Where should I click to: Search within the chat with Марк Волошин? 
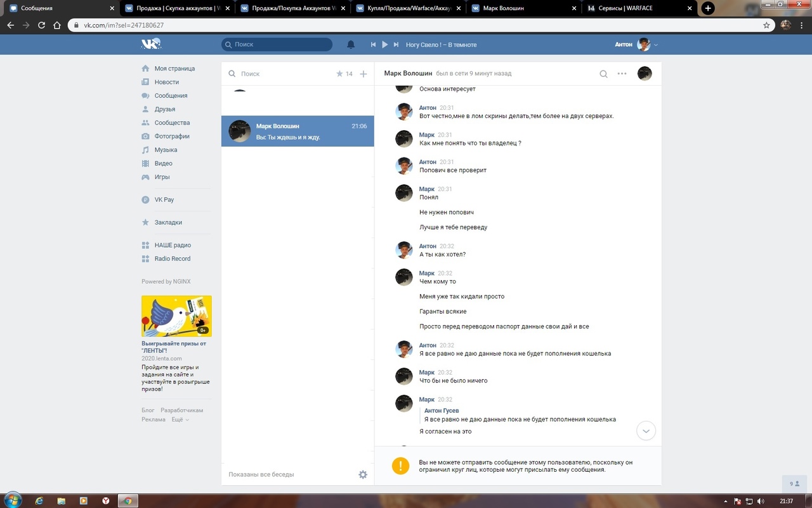(x=603, y=74)
